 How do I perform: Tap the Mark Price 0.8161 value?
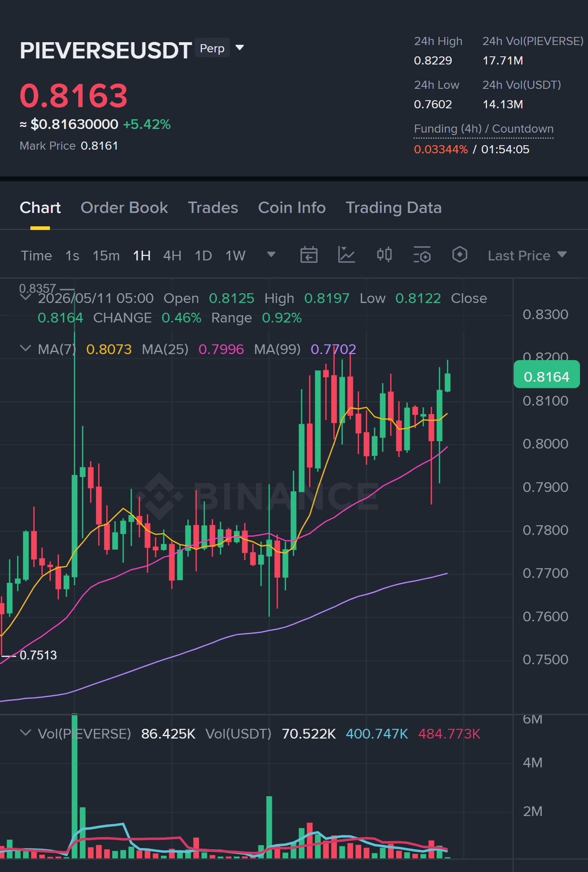click(x=99, y=146)
